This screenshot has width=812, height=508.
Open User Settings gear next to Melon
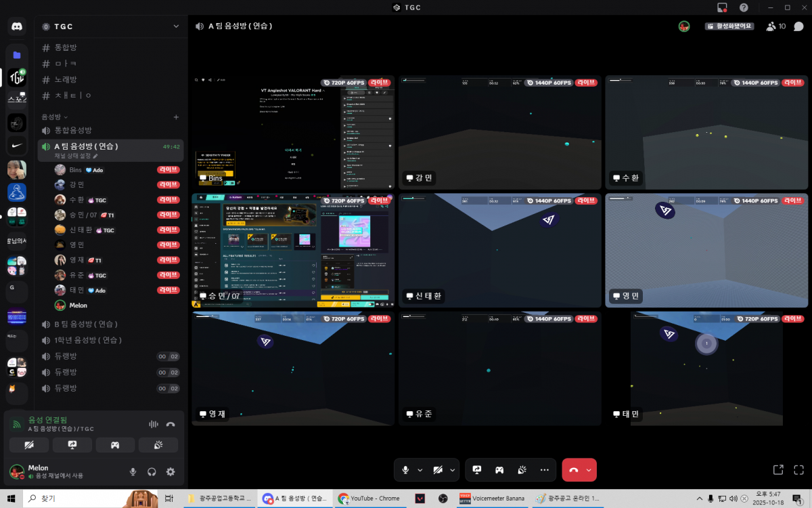[x=171, y=471]
